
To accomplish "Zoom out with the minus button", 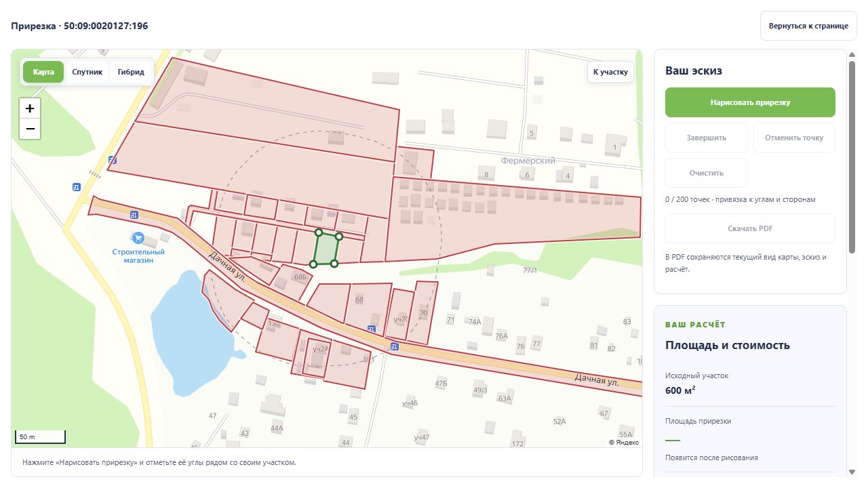I will tap(30, 129).
